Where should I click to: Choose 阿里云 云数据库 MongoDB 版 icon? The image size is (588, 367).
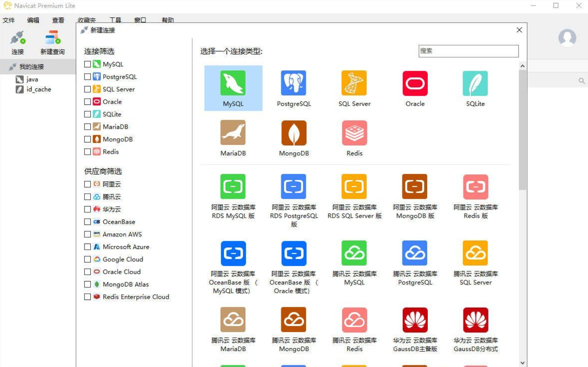(415, 187)
